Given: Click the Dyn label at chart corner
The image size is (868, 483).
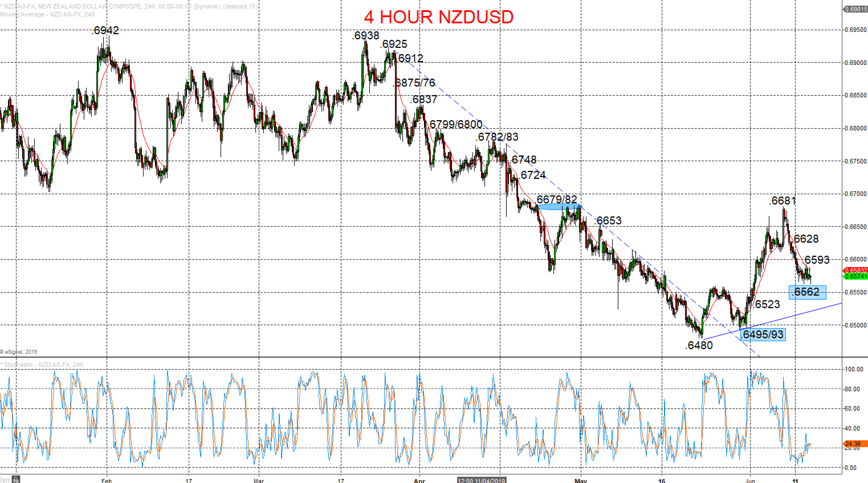Looking at the screenshot, I should tap(5, 480).
